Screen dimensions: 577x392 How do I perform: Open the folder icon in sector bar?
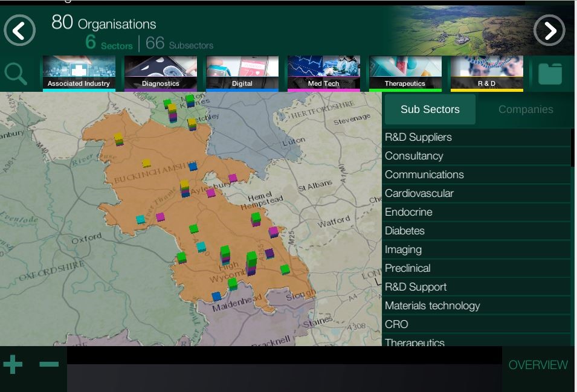pos(550,74)
